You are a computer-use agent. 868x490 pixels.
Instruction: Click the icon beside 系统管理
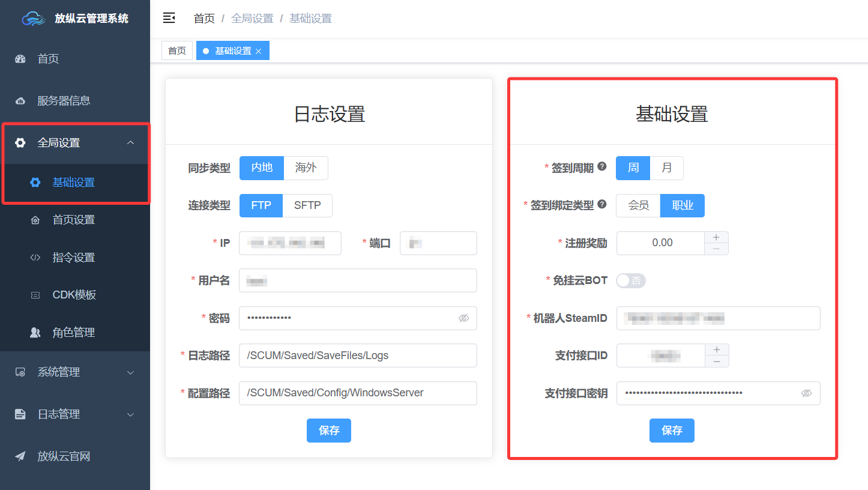20,372
